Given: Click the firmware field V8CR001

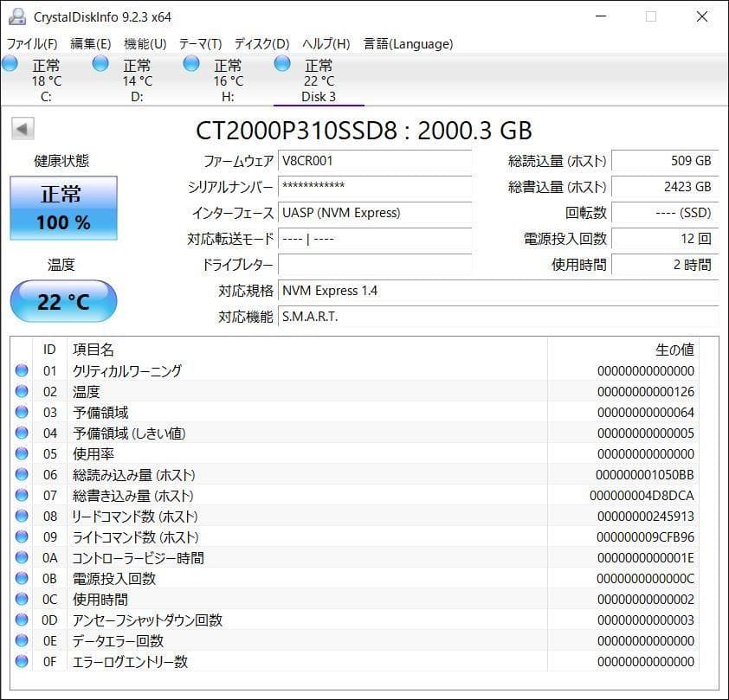Looking at the screenshot, I should 375,161.
